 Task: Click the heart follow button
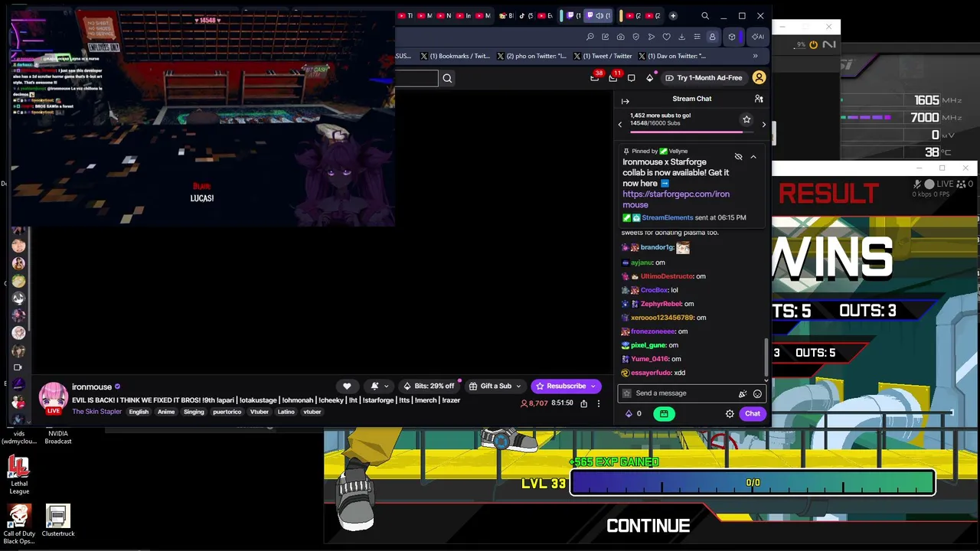click(347, 386)
